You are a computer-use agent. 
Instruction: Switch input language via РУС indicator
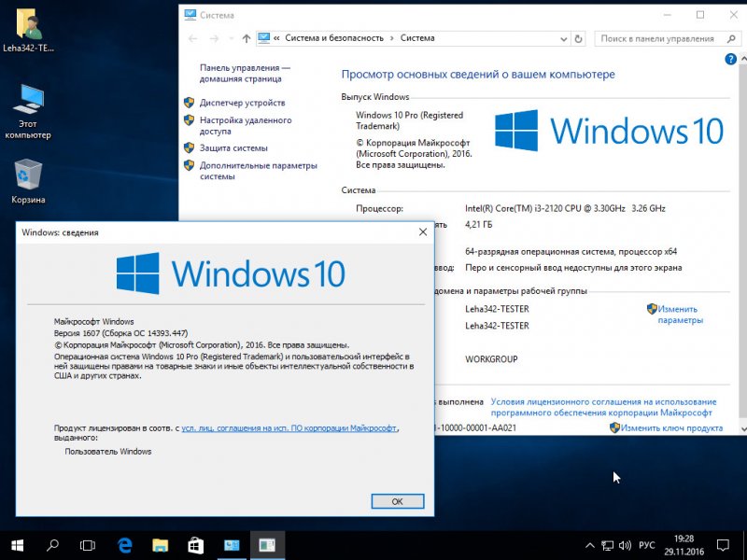[x=646, y=545]
